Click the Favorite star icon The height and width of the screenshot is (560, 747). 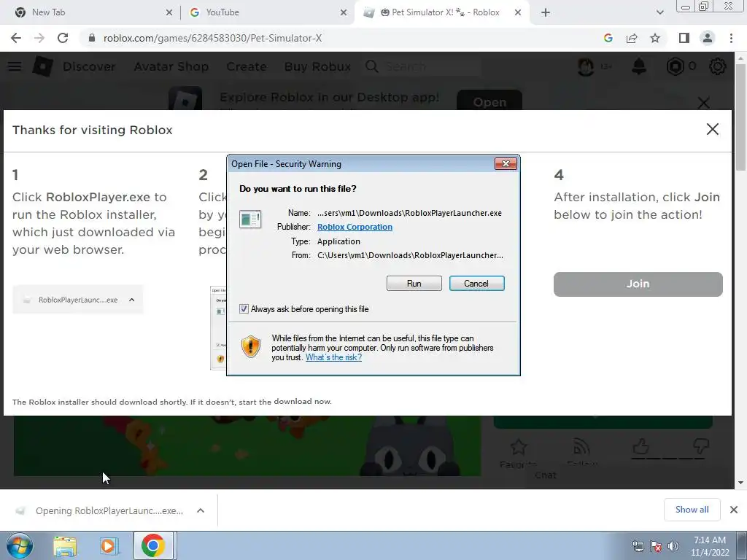[x=519, y=447]
